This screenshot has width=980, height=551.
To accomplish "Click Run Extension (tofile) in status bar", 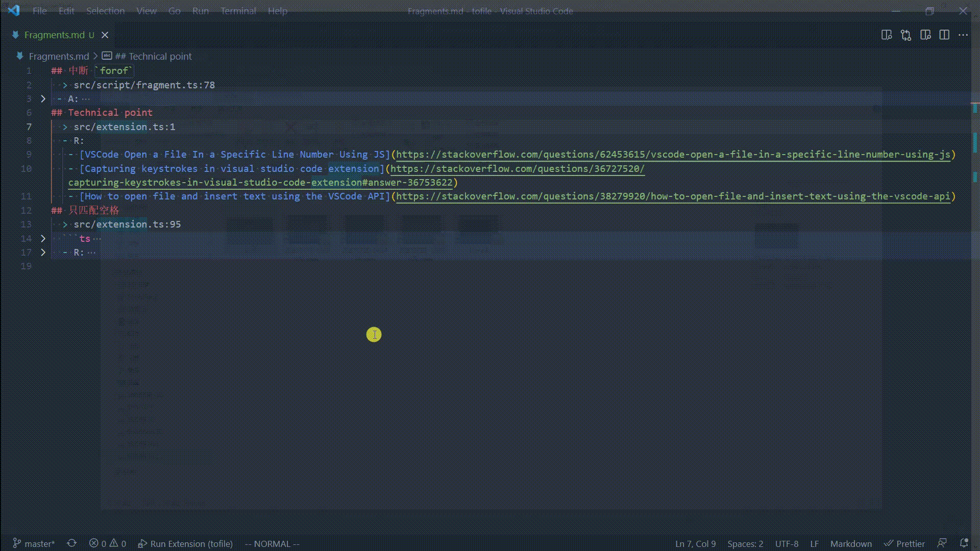I will (185, 543).
